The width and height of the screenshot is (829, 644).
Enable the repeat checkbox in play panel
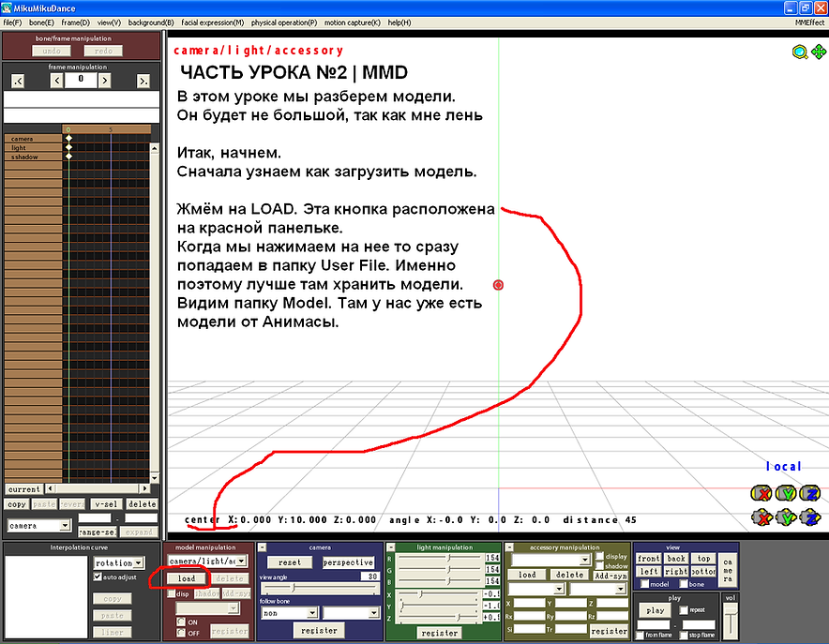(684, 610)
